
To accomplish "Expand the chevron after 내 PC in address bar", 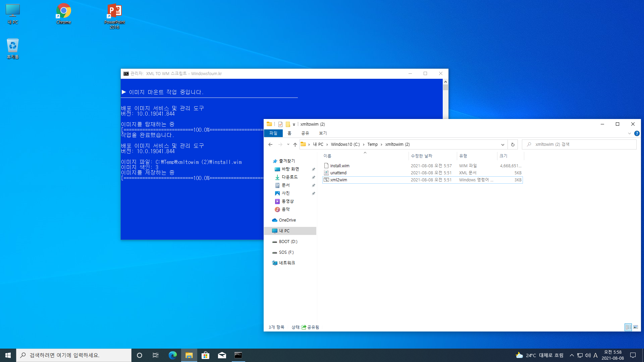I will (x=327, y=144).
